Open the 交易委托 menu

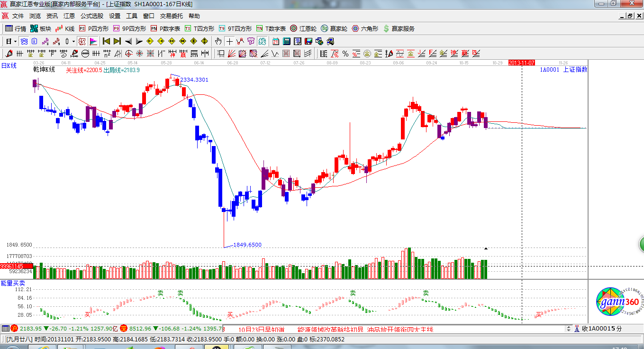[171, 16]
